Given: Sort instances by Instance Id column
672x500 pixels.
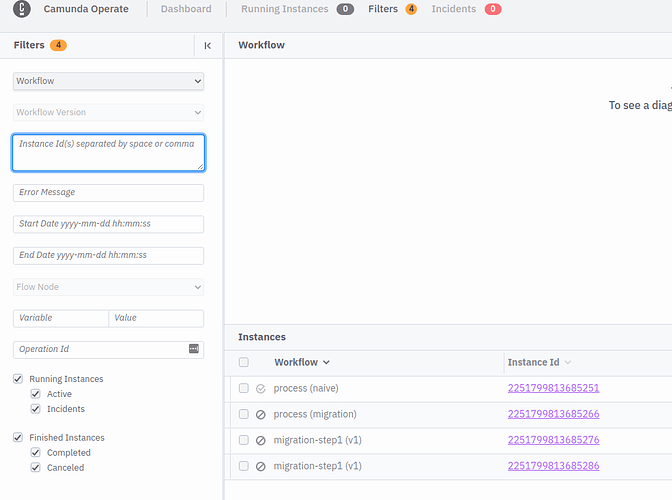Looking at the screenshot, I should tap(539, 362).
